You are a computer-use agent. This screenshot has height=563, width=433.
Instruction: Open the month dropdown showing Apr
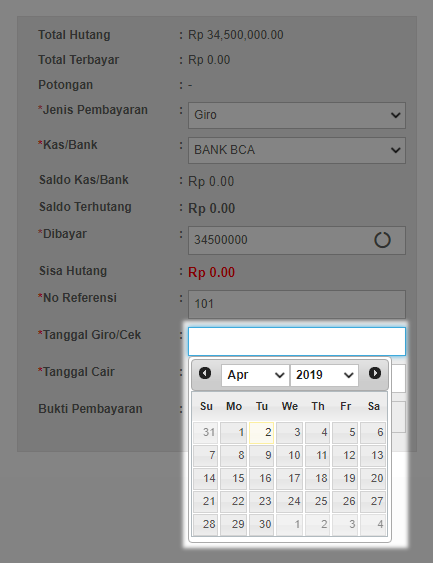255,375
